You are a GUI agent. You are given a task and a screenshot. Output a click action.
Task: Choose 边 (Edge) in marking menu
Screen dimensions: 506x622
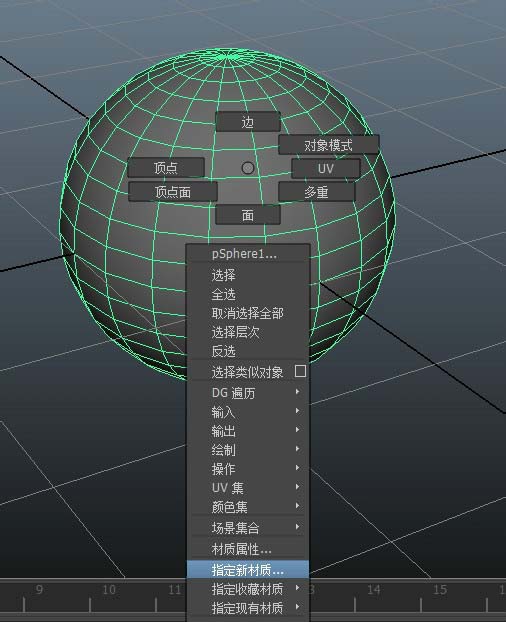(x=248, y=122)
